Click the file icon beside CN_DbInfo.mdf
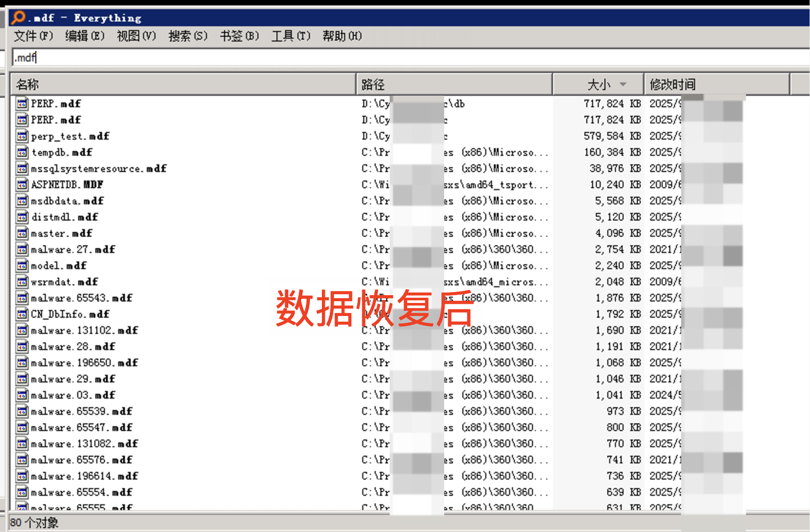 point(22,314)
